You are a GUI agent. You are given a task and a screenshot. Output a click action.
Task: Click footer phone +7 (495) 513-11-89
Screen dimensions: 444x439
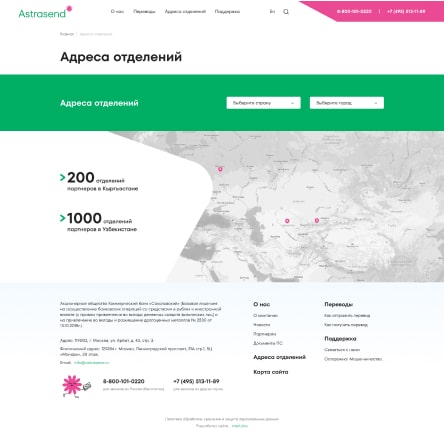(x=196, y=381)
